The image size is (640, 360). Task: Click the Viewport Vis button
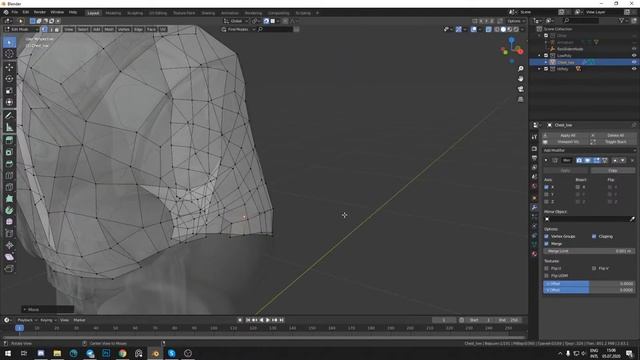(565, 142)
